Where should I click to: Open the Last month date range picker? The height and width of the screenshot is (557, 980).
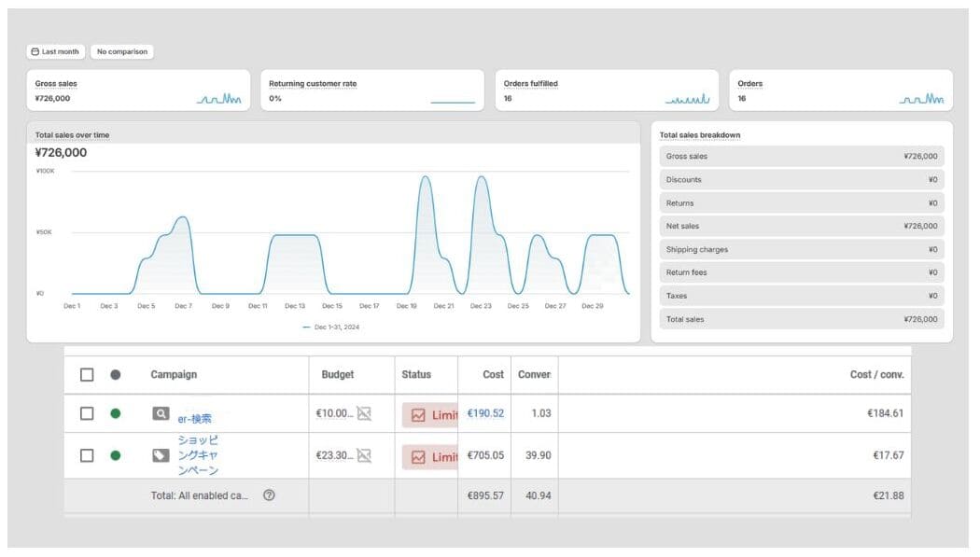click(55, 52)
